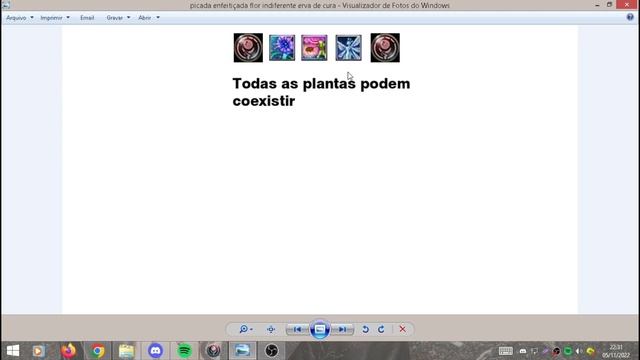Image resolution: width=640 pixels, height=360 pixels.
Task: Open the Abrir dropdown menu
Action: tap(149, 18)
